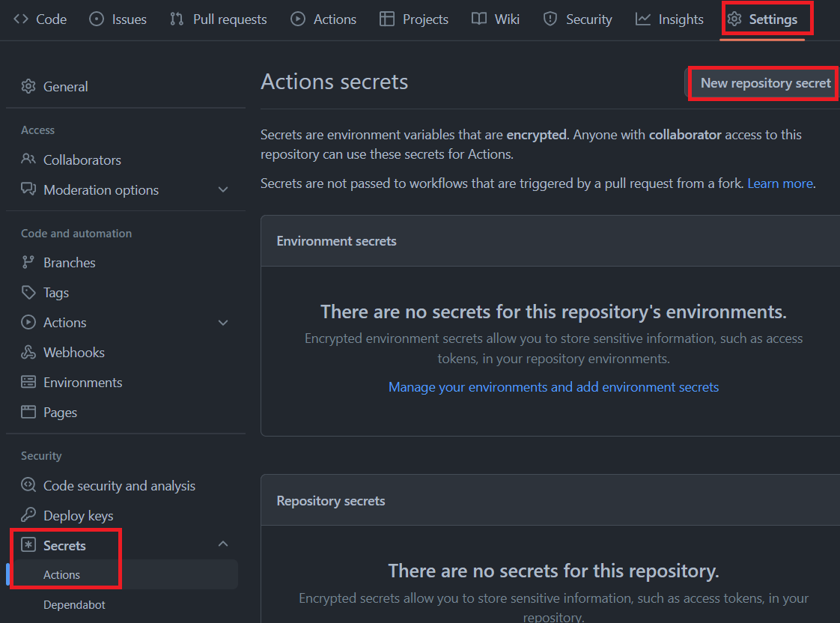Expand the Actions sidebar section chevron
The image size is (840, 623).
[x=223, y=322]
